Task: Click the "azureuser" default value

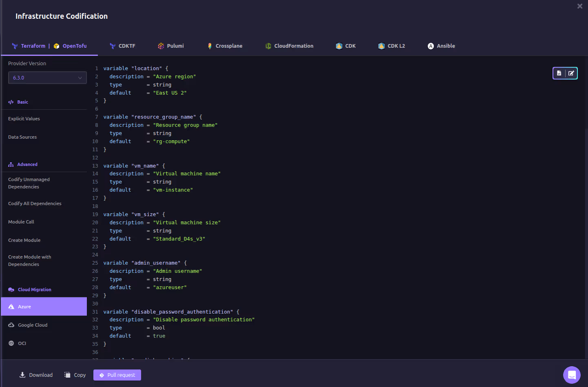Action: 170,287
